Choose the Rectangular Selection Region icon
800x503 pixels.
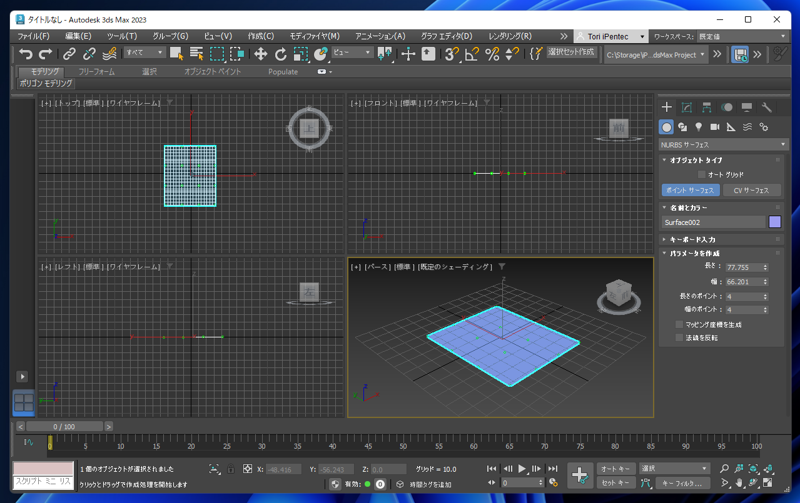[x=217, y=54]
